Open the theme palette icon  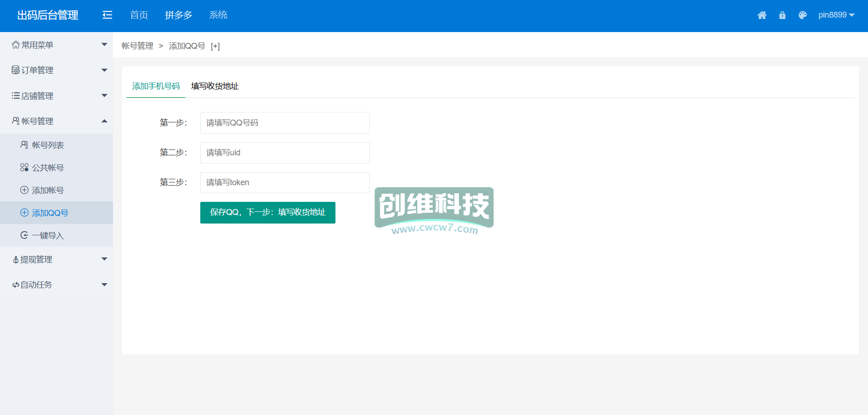[x=802, y=15]
